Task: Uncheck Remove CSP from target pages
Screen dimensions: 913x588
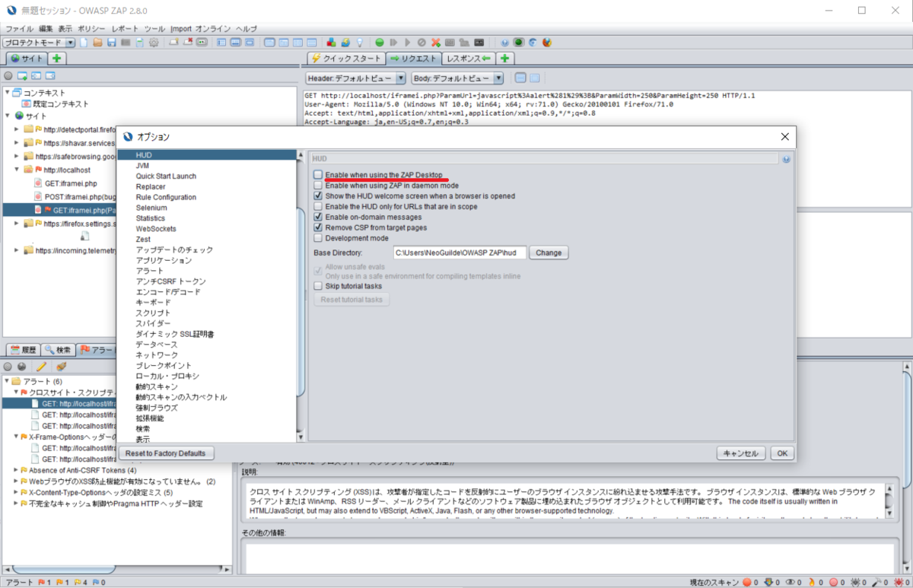Action: pyautogui.click(x=318, y=228)
